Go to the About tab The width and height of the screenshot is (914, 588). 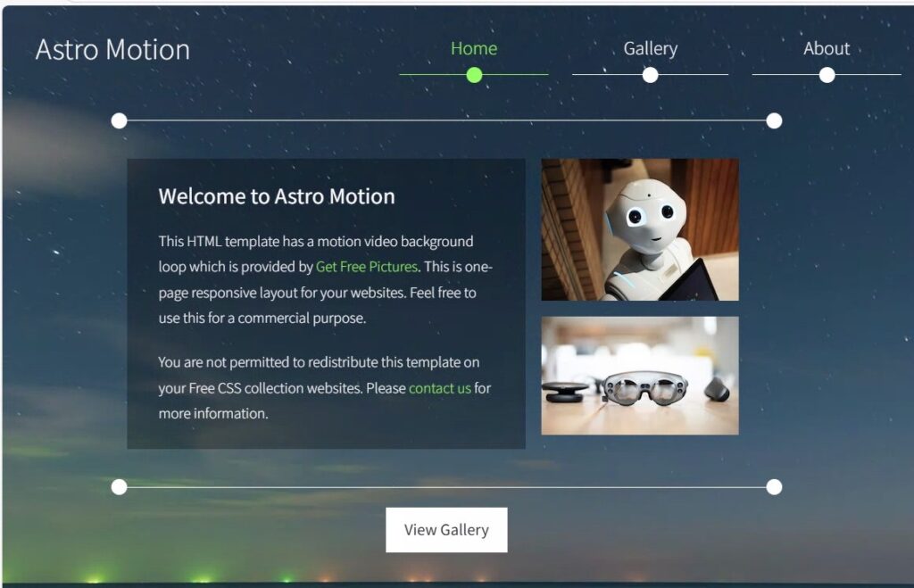(x=827, y=48)
